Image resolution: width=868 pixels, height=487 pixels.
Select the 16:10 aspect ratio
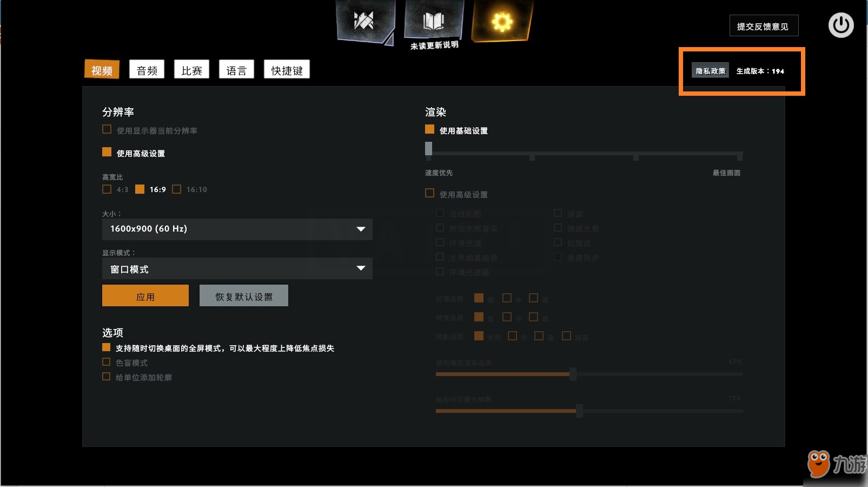tap(176, 189)
